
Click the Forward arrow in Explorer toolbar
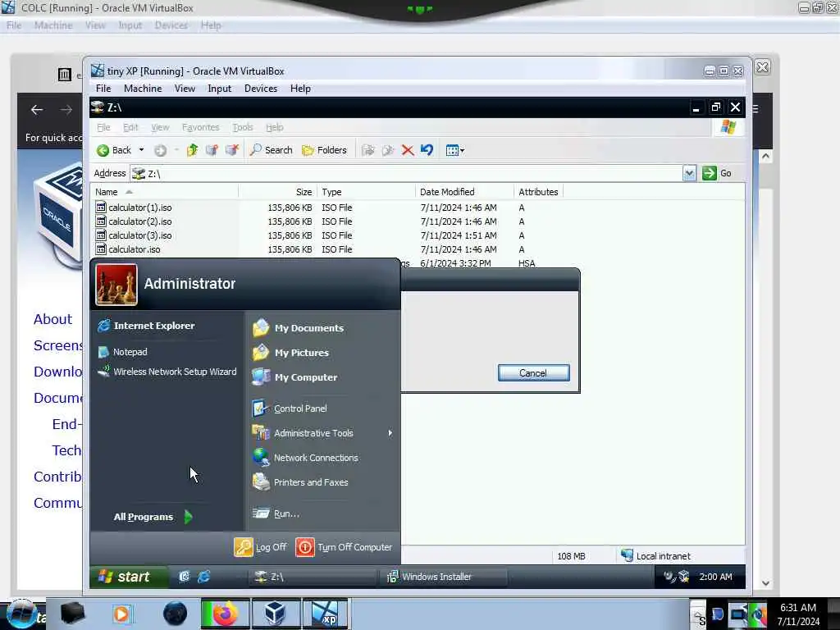click(160, 151)
